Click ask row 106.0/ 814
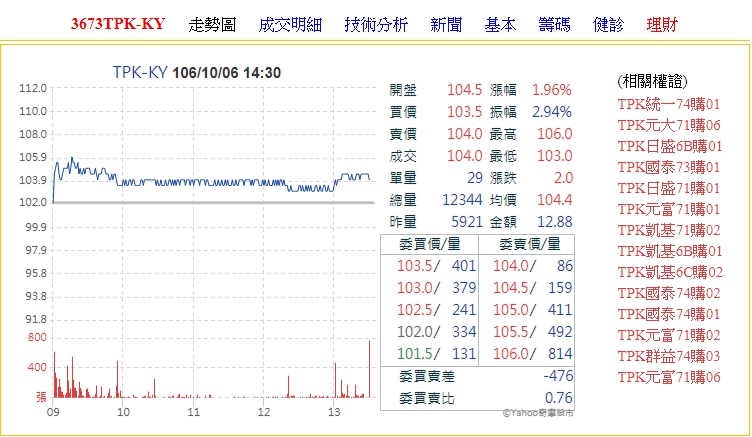 click(533, 354)
